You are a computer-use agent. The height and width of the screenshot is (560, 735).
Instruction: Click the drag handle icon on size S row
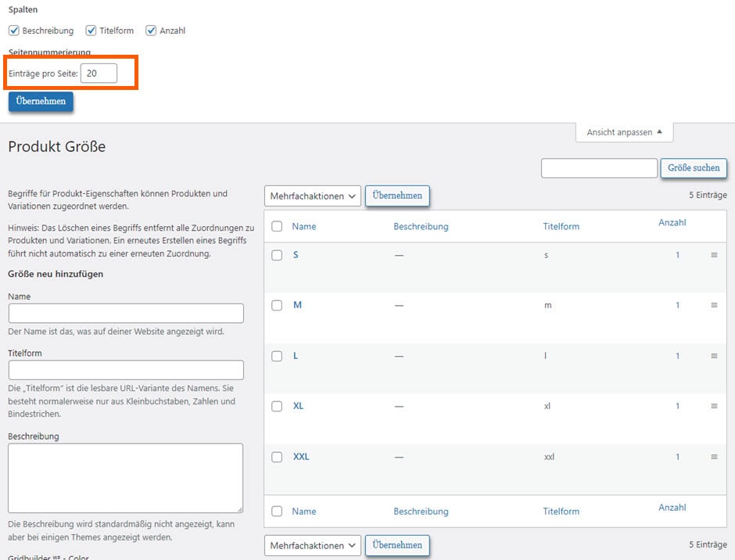click(713, 255)
